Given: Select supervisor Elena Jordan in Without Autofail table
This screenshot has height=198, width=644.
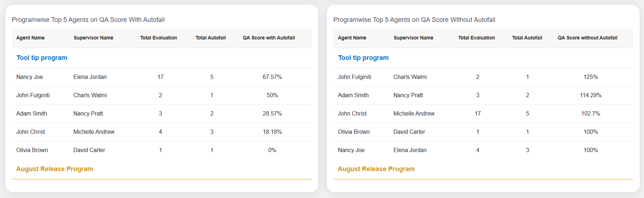Looking at the screenshot, I should (x=410, y=150).
